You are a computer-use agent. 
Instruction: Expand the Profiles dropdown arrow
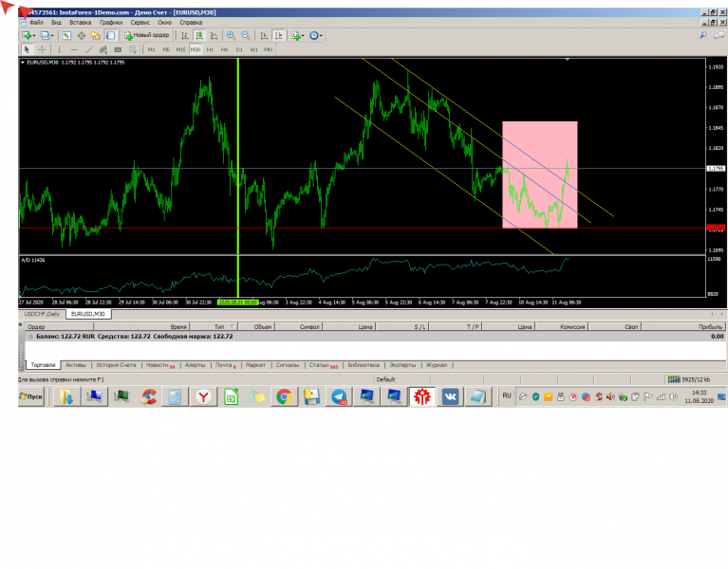tap(52, 36)
